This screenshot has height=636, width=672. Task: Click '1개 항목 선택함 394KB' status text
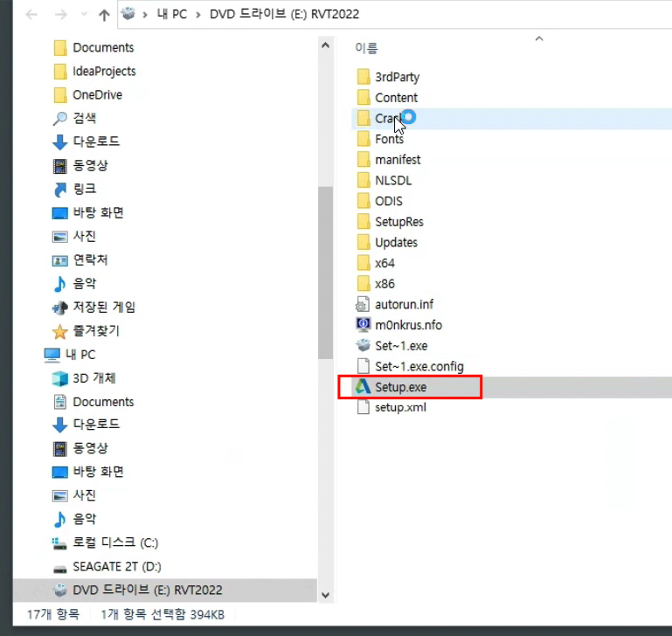coord(163,614)
